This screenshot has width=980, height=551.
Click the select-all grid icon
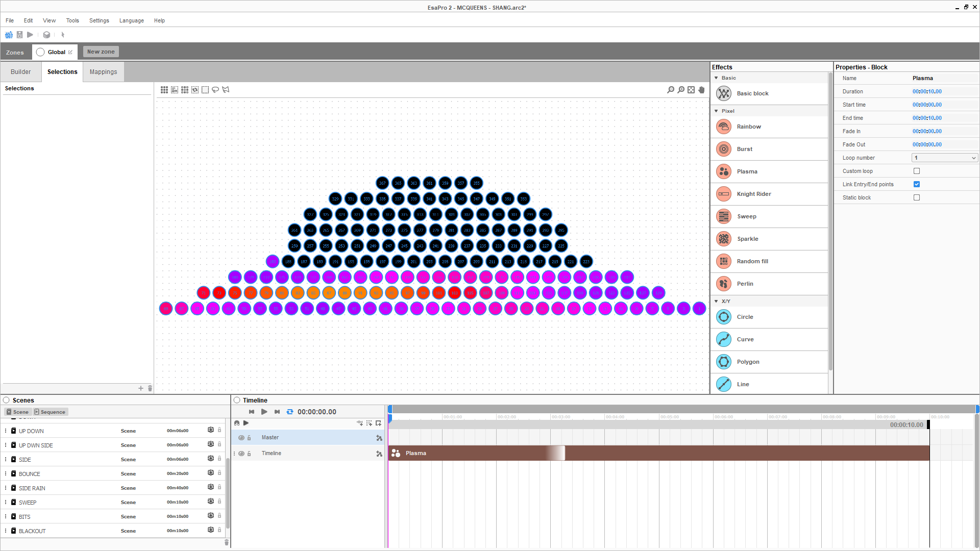[x=164, y=90]
